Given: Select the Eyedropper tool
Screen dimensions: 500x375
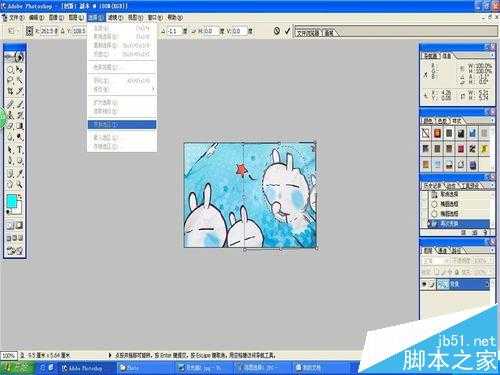Looking at the screenshot, I should (x=19, y=173).
